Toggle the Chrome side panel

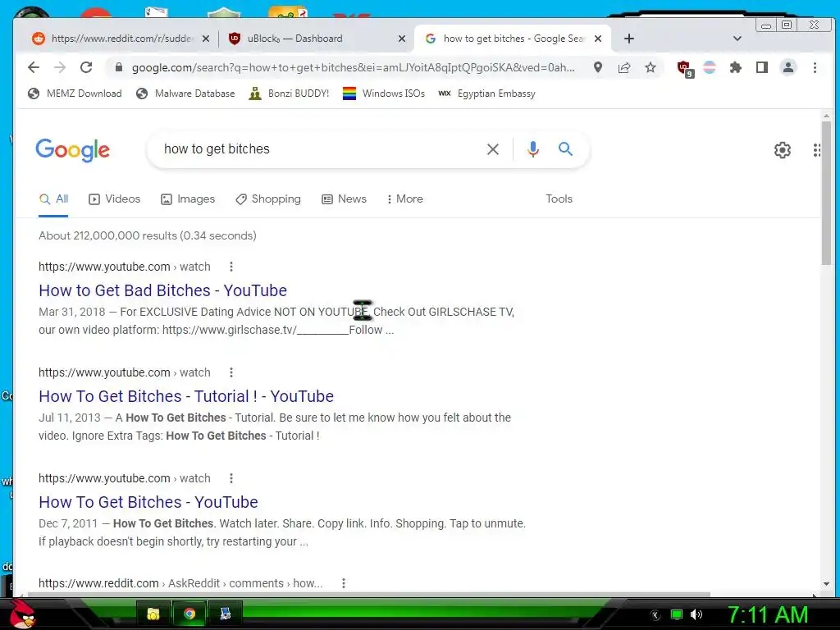762,67
